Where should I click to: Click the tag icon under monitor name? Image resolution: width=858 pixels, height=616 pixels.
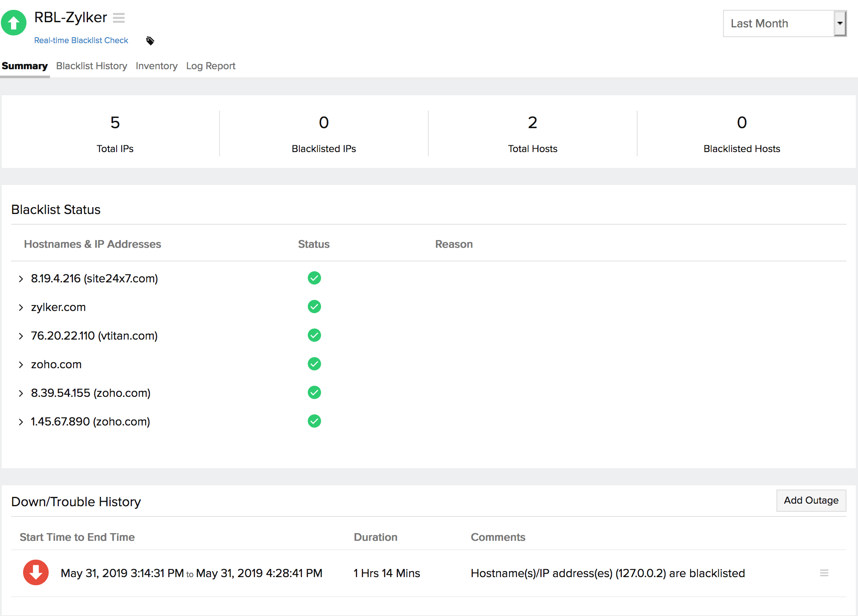click(150, 41)
